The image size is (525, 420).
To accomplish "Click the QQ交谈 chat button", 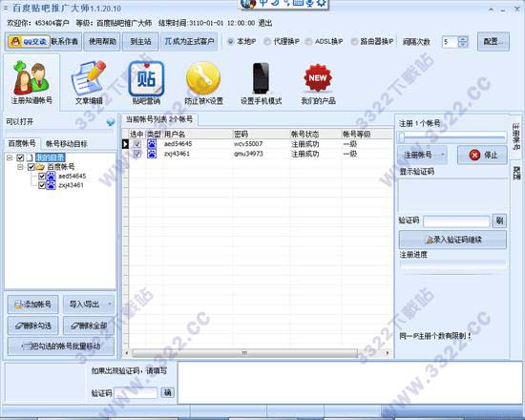I will pos(29,42).
